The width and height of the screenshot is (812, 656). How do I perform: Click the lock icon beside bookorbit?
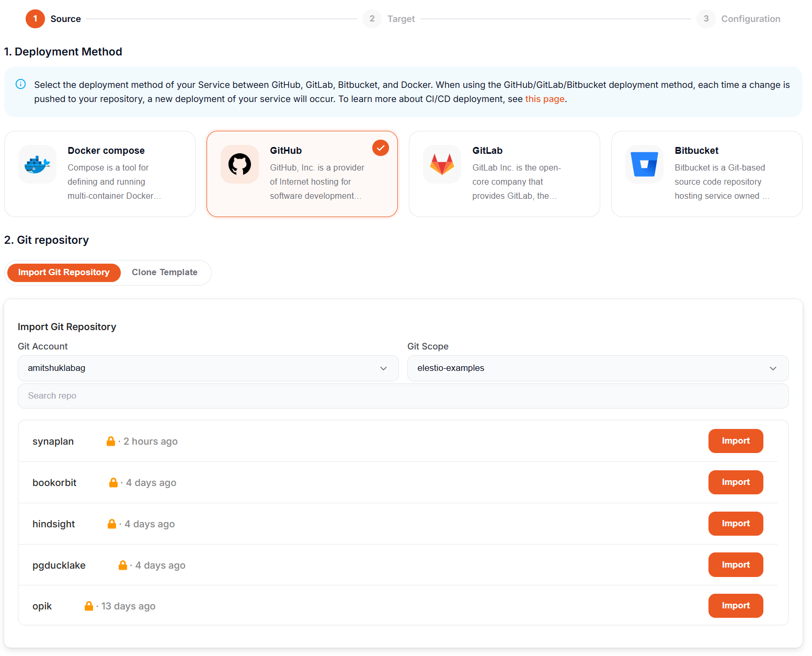pyautogui.click(x=113, y=483)
